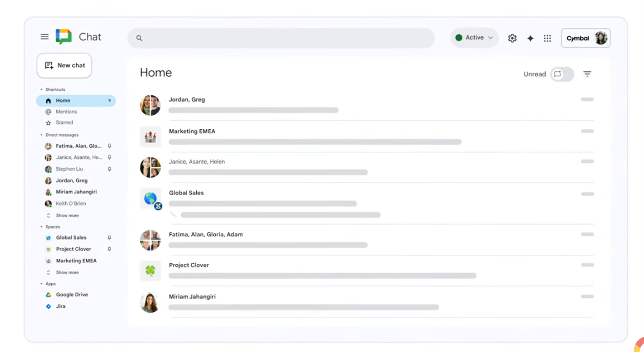The height and width of the screenshot is (352, 644).
Task: Collapse the Spaces section
Action: (x=42, y=226)
